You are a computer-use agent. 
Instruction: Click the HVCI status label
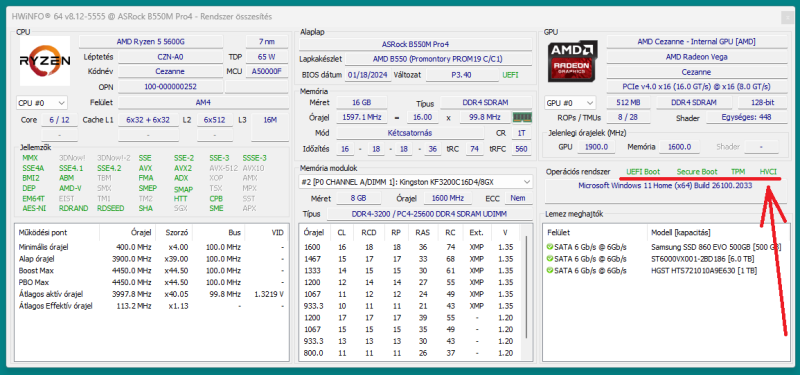tap(768, 171)
